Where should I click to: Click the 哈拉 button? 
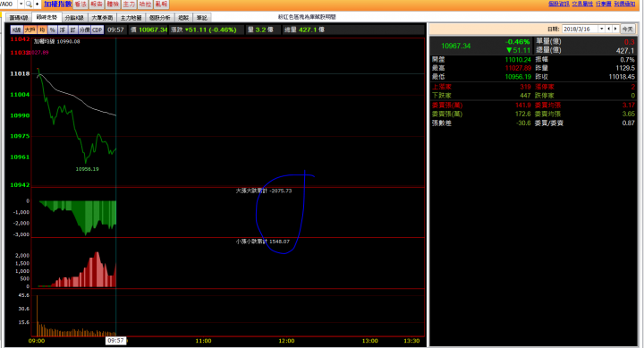[145, 4]
